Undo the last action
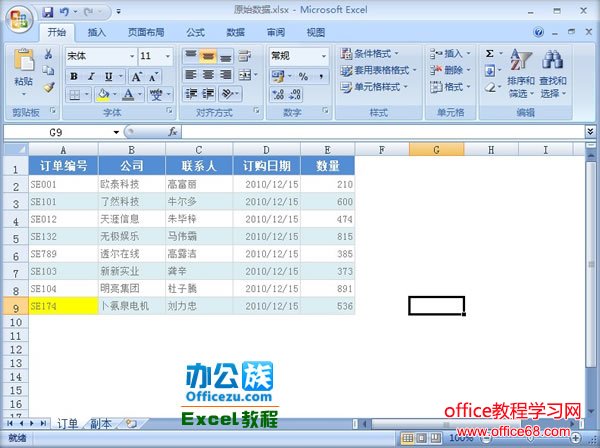Image resolution: width=600 pixels, height=448 pixels. click(x=64, y=12)
